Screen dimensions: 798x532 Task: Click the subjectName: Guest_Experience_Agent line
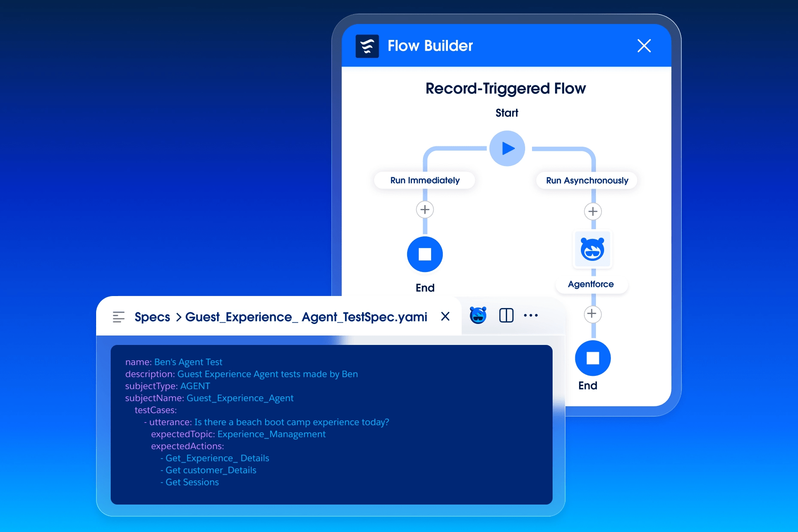tap(209, 398)
